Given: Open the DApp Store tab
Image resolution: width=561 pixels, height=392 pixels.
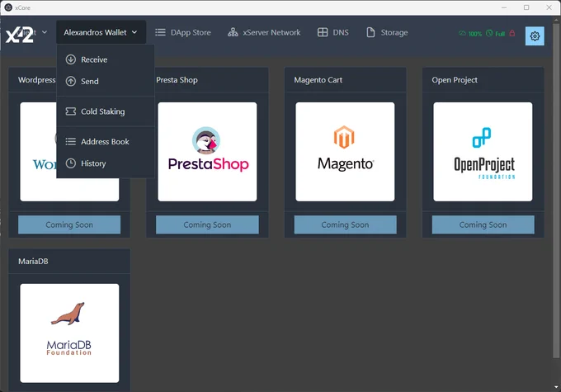Looking at the screenshot, I should (183, 32).
